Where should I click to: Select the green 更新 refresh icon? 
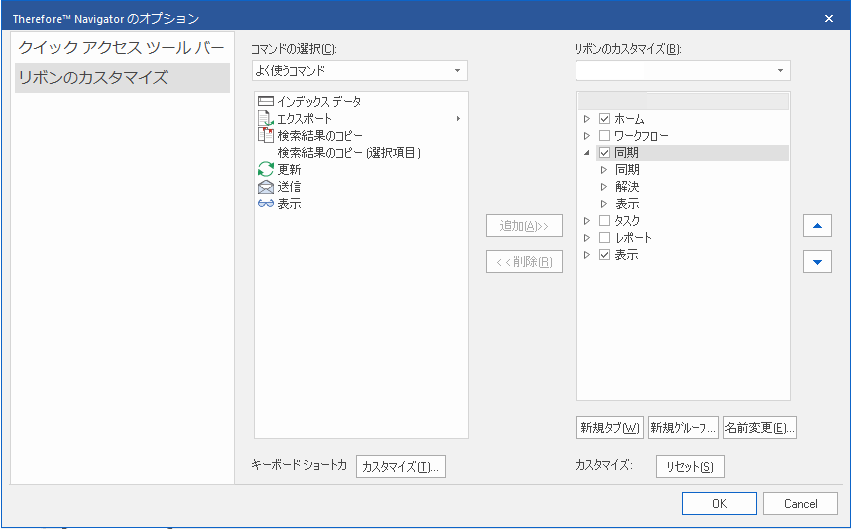click(x=265, y=169)
